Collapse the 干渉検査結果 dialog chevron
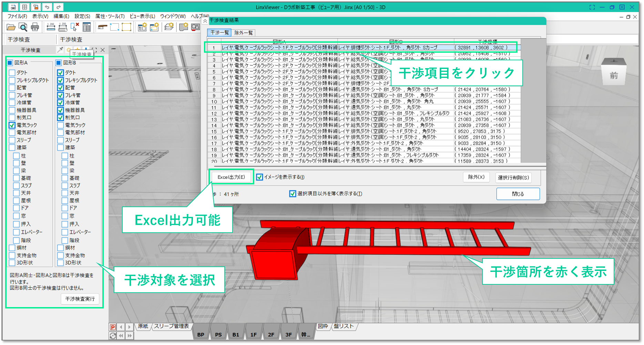Image resolution: width=644 pixels, height=345 pixels. click(x=205, y=21)
